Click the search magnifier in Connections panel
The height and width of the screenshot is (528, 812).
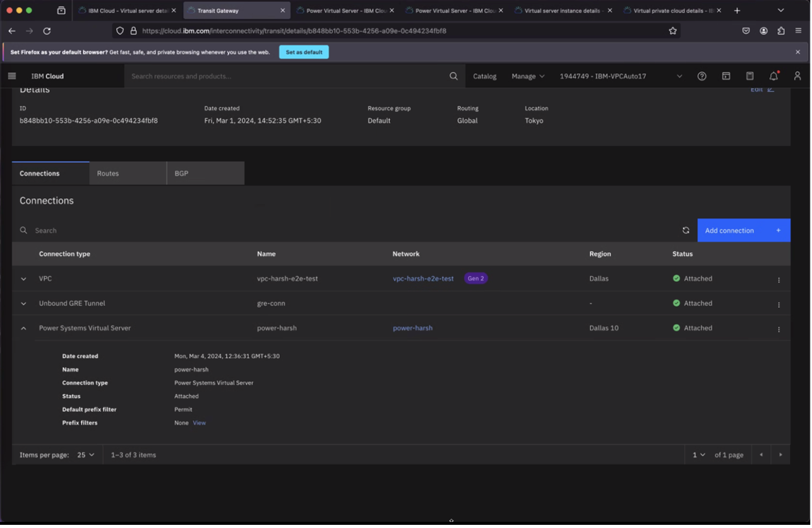point(23,230)
